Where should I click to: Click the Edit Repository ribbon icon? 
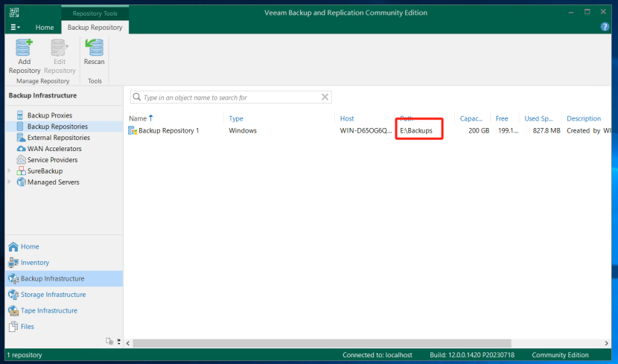click(x=60, y=48)
